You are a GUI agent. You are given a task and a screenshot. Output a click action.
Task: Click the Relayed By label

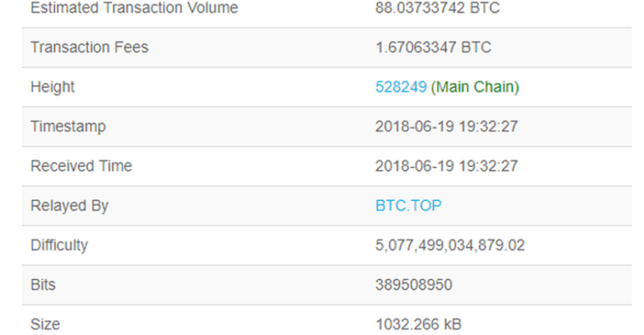click(69, 206)
